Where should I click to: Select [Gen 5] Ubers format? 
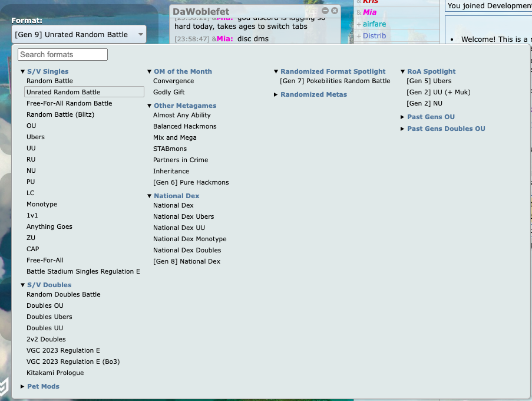(429, 81)
